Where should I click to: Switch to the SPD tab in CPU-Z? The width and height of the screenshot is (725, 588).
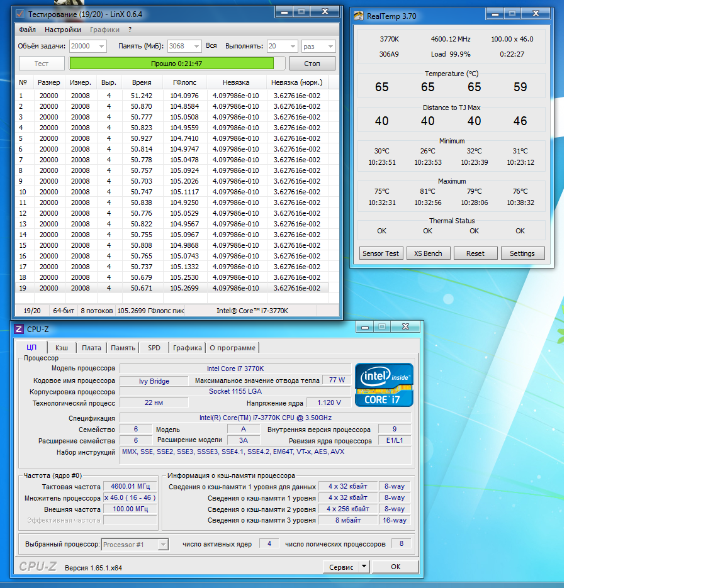pyautogui.click(x=154, y=348)
